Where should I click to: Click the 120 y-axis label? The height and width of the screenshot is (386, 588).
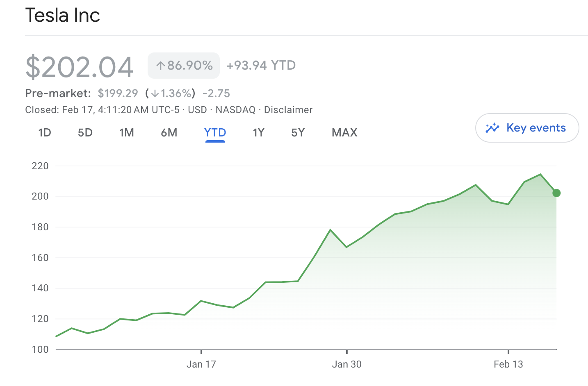(40, 319)
